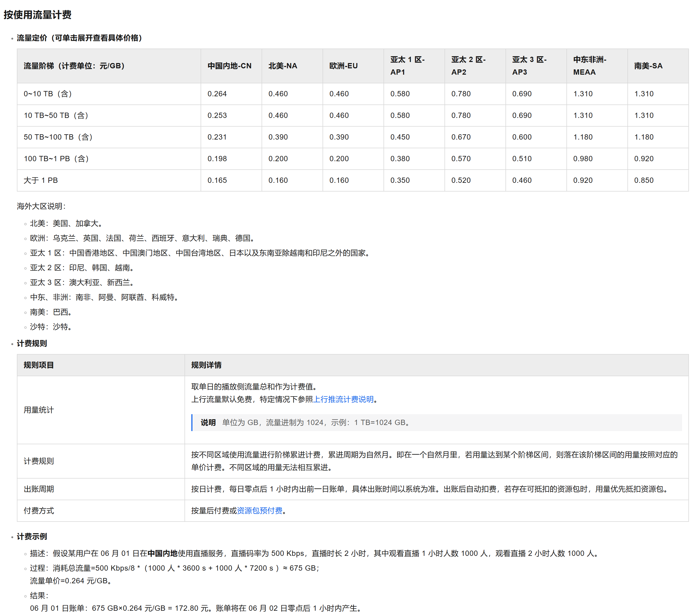The height and width of the screenshot is (616, 695).
Task: Click the 北美-NA column header
Action: (x=282, y=66)
